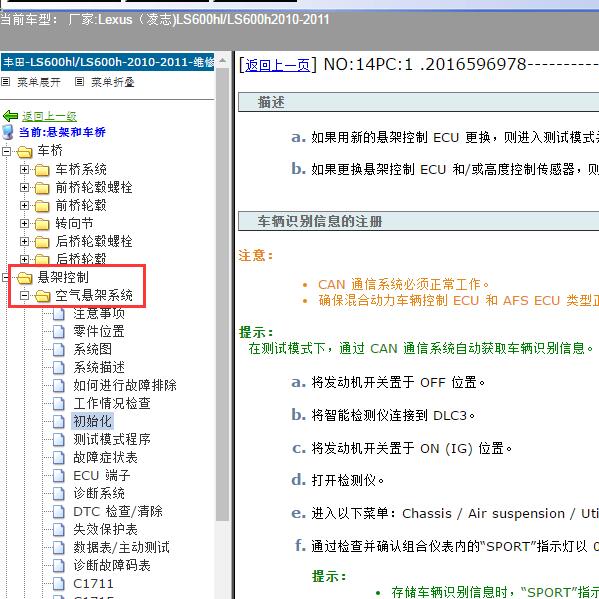This screenshot has width=599, height=599.
Task: Open the 零件位置 document
Action: coord(99,331)
